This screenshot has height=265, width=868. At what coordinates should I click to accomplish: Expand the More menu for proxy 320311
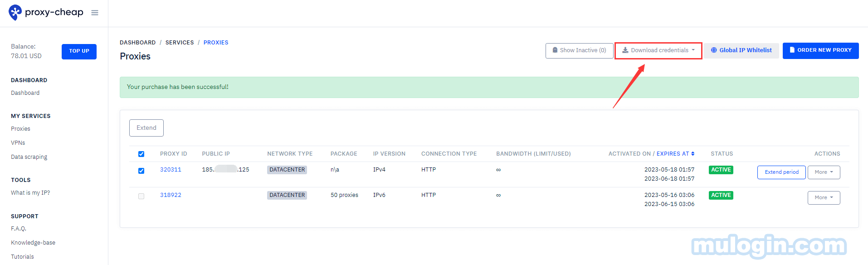click(x=824, y=172)
